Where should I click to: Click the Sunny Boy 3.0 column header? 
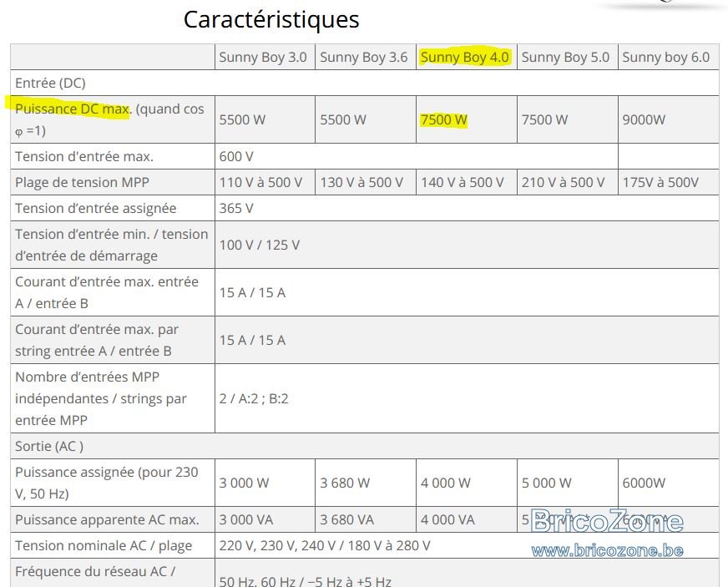(263, 57)
